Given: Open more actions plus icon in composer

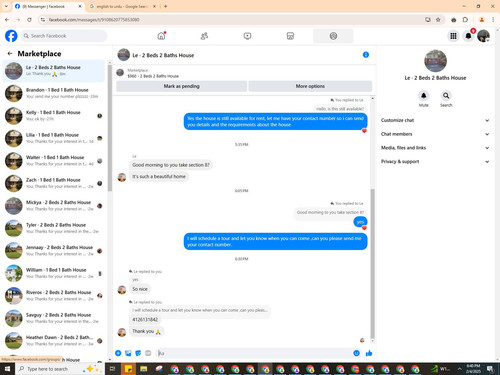Looking at the screenshot, I should (118, 353).
